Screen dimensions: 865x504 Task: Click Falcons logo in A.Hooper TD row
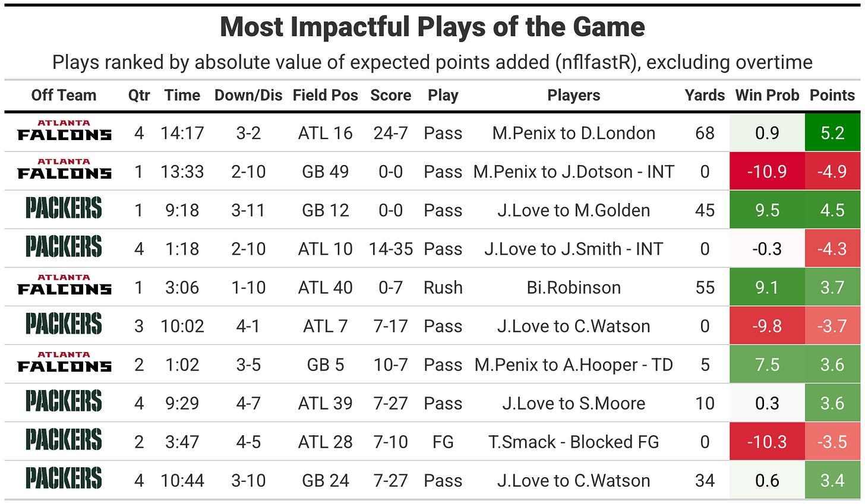pos(64,362)
